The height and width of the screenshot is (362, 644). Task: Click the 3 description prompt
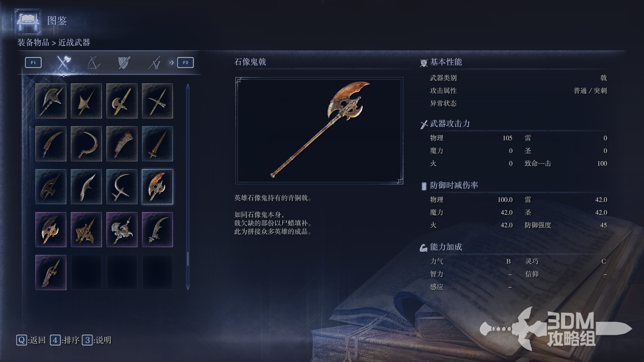(x=97, y=340)
